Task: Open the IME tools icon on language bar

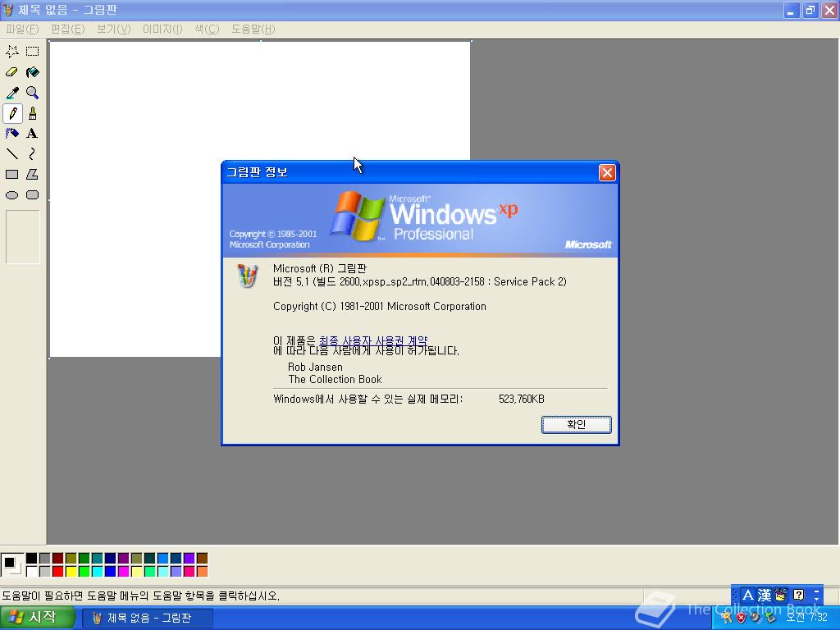Action: [x=781, y=596]
